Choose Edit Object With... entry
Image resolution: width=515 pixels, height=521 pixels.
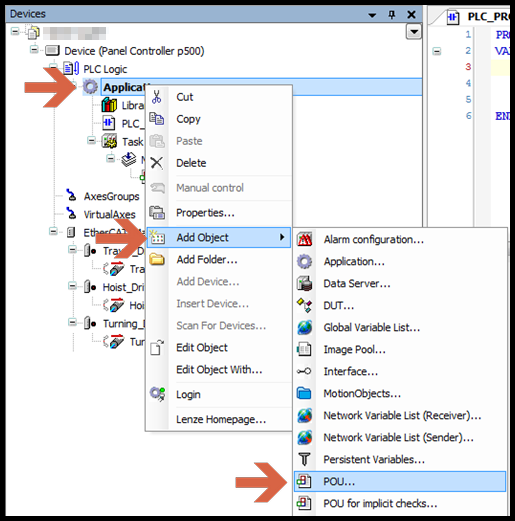pos(219,369)
